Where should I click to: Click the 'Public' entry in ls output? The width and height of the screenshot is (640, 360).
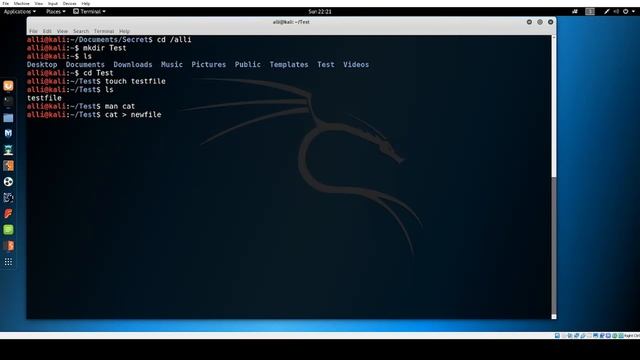click(248, 64)
